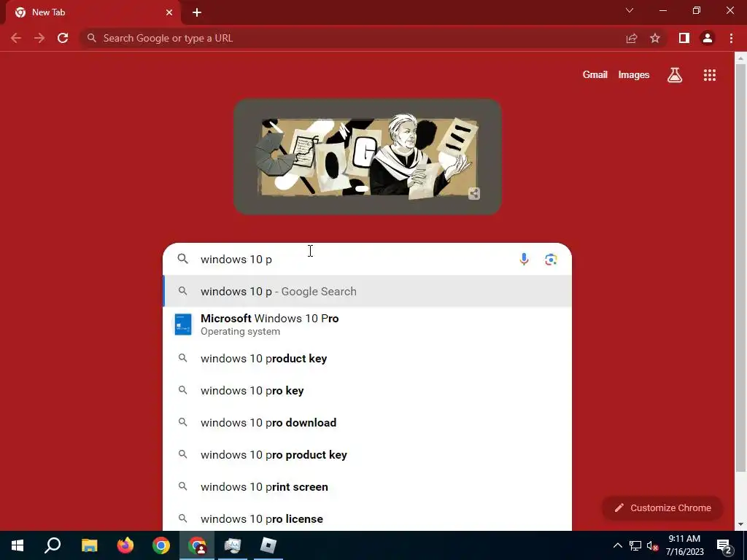Open the Windows Start menu
Image resolution: width=747 pixels, height=560 pixels.
pyautogui.click(x=18, y=545)
